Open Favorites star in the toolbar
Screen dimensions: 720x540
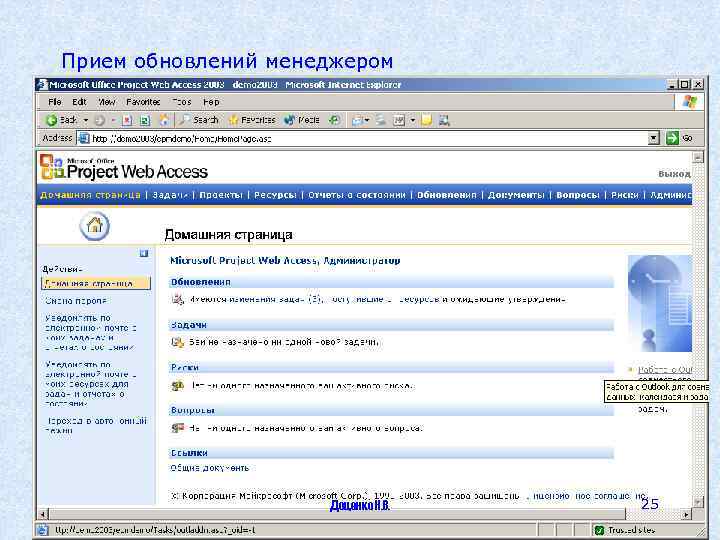(252, 120)
